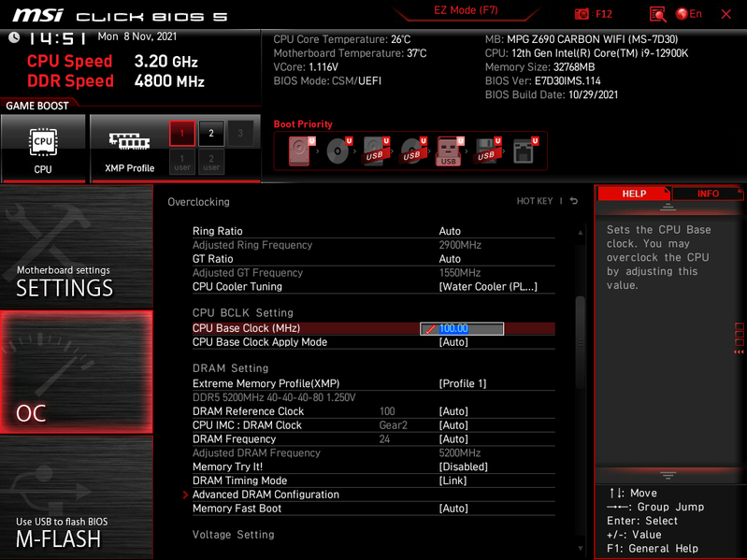Select the GT Ratio row label

click(x=212, y=259)
